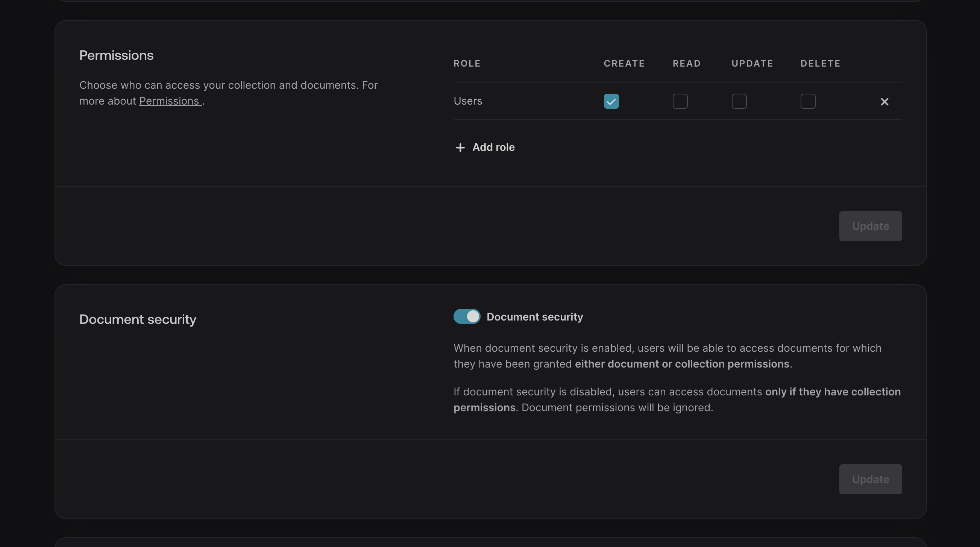The width and height of the screenshot is (980, 547).
Task: Enable the Read permission for Users
Action: 680,101
